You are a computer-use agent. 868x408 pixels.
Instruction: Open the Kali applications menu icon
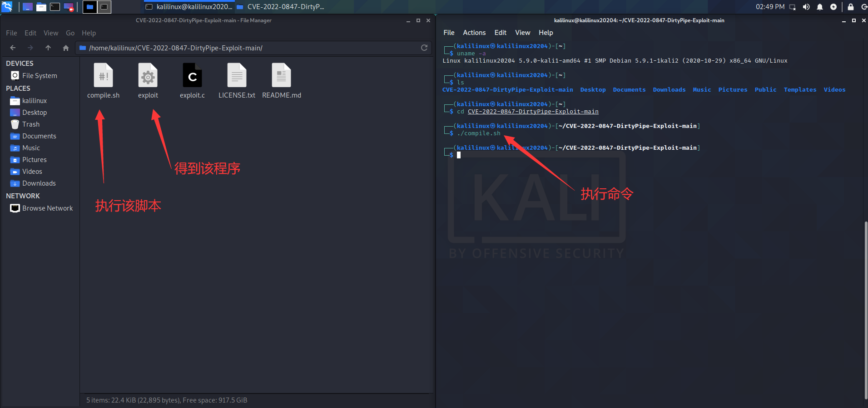tap(7, 7)
